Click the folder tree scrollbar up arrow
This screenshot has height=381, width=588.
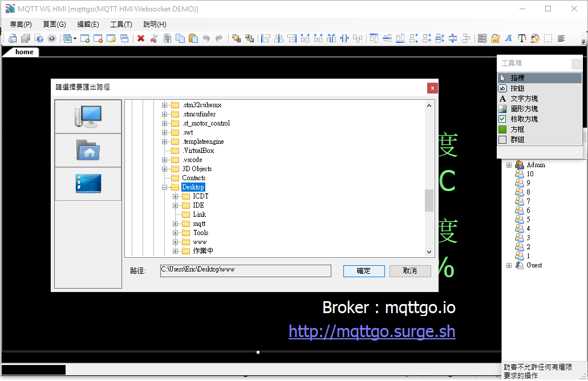pos(429,106)
